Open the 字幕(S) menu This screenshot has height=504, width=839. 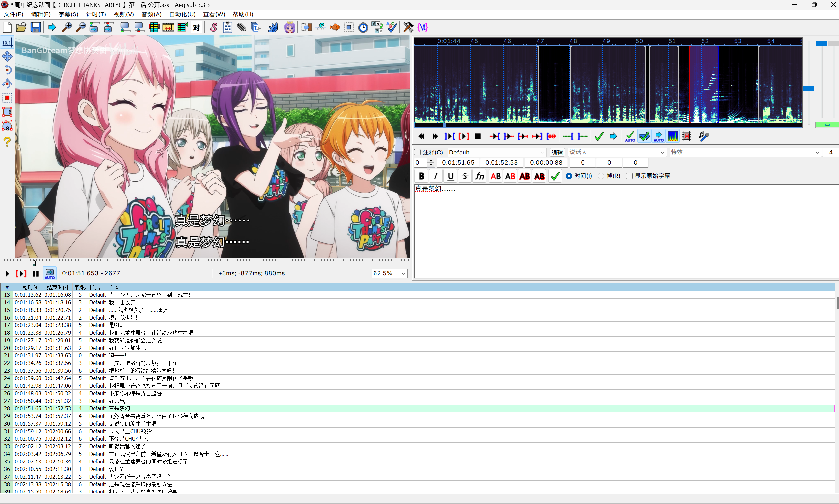pos(68,14)
